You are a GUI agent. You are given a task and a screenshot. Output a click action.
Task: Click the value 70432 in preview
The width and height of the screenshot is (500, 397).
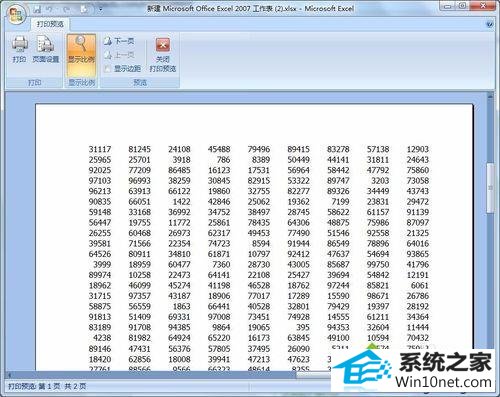(x=418, y=338)
